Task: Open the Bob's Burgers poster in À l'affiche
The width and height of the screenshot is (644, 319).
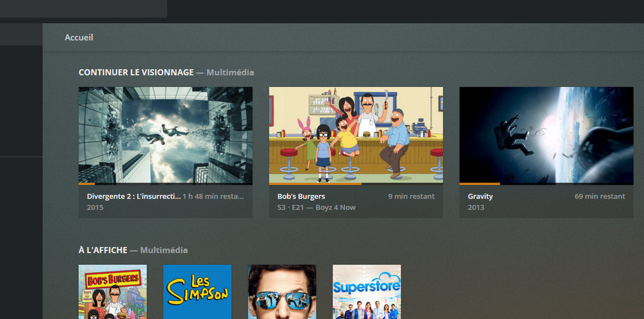Action: point(113,291)
